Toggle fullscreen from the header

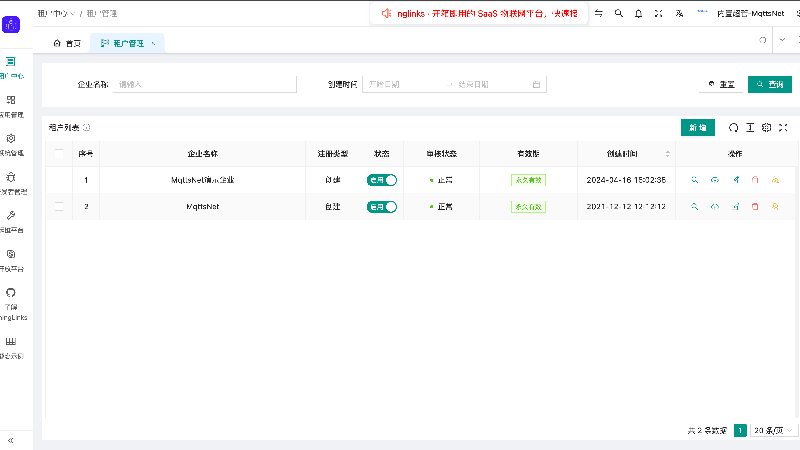tap(659, 13)
